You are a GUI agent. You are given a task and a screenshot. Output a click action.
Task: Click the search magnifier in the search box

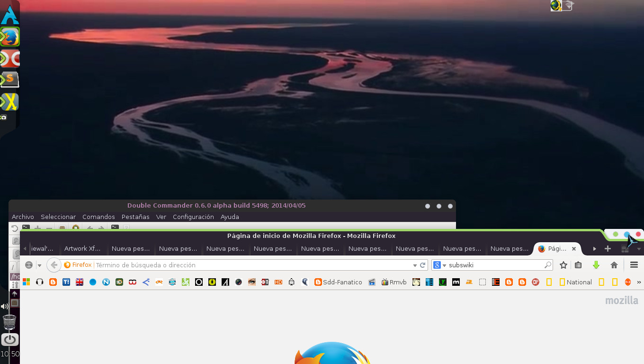pos(548,265)
